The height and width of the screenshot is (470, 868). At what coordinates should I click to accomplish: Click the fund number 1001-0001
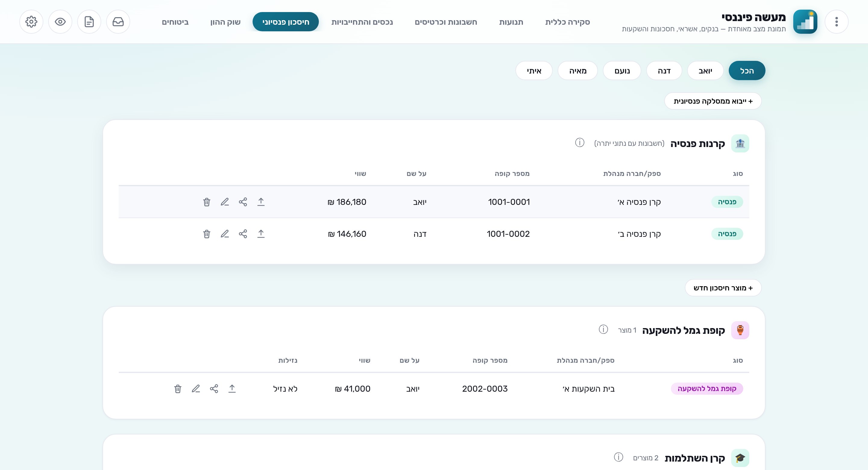509,202
